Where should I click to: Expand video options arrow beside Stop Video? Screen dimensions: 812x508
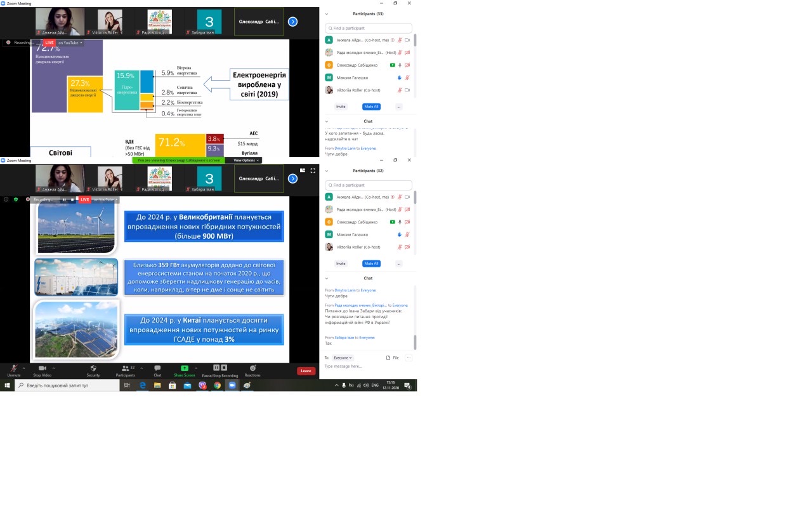(x=53, y=368)
